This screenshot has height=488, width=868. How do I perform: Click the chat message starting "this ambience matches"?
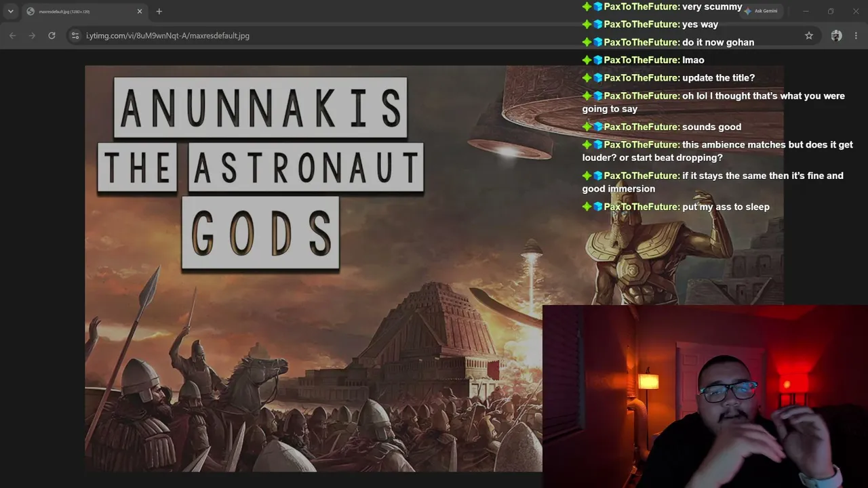pyautogui.click(x=717, y=151)
